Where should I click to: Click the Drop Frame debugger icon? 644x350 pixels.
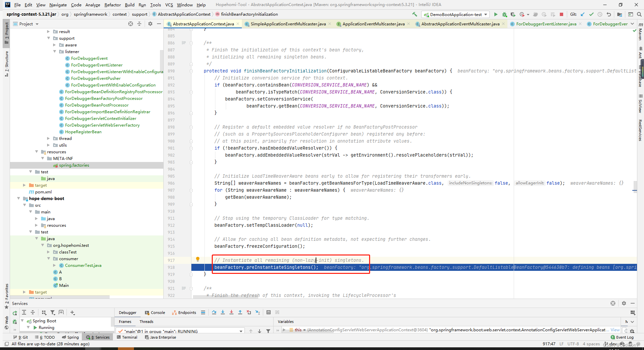tap(249, 312)
